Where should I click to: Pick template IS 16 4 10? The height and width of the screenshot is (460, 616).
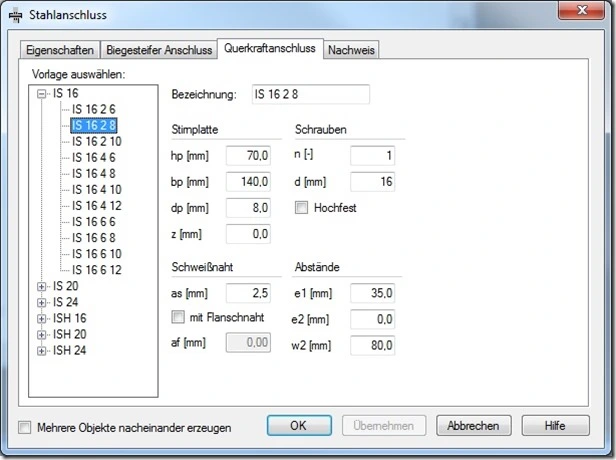[x=97, y=190]
